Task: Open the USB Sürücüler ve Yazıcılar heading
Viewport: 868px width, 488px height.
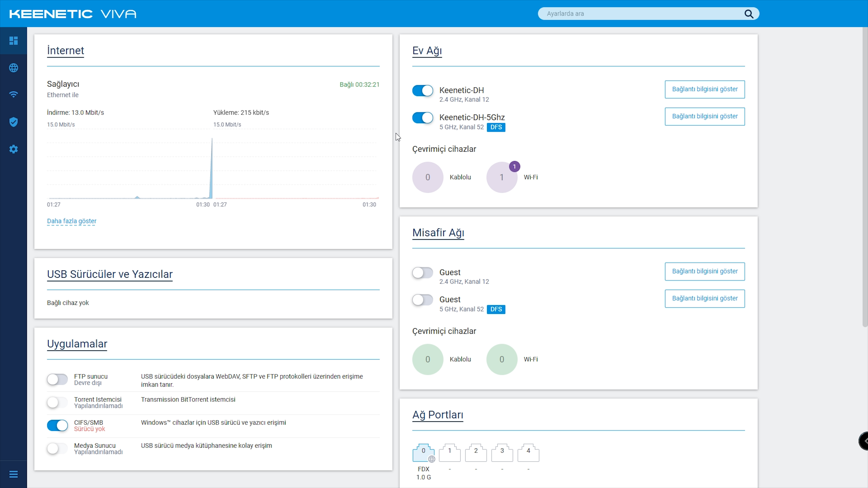Action: click(x=109, y=274)
